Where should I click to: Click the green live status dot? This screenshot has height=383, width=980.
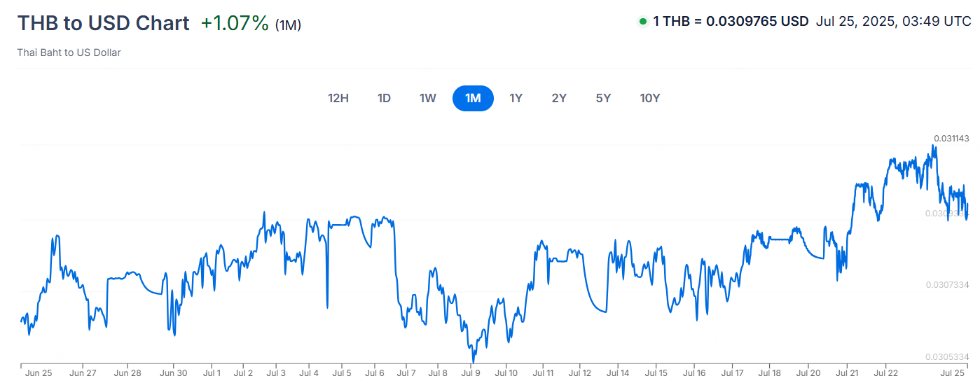point(642,22)
